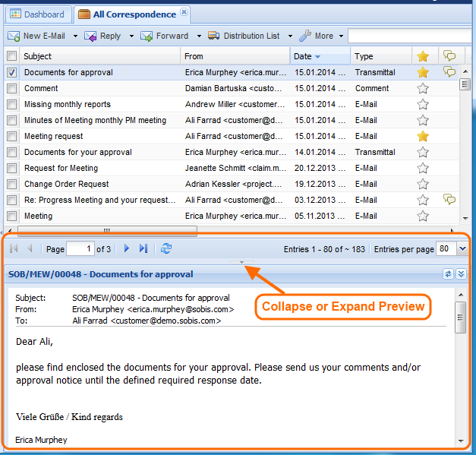Go to the next page arrow
The height and width of the screenshot is (455, 476).
(127, 248)
